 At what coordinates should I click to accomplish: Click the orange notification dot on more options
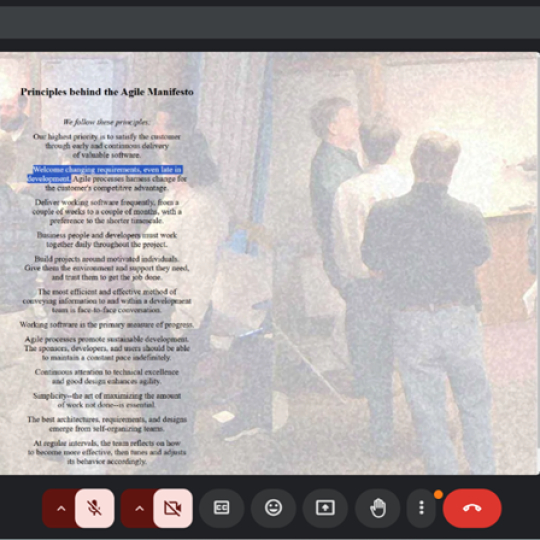tap(438, 495)
